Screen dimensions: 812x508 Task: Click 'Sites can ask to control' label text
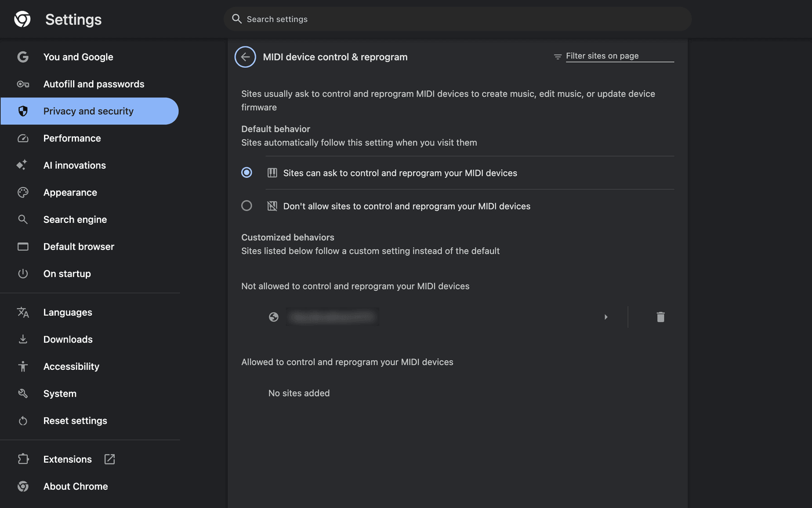(400, 173)
